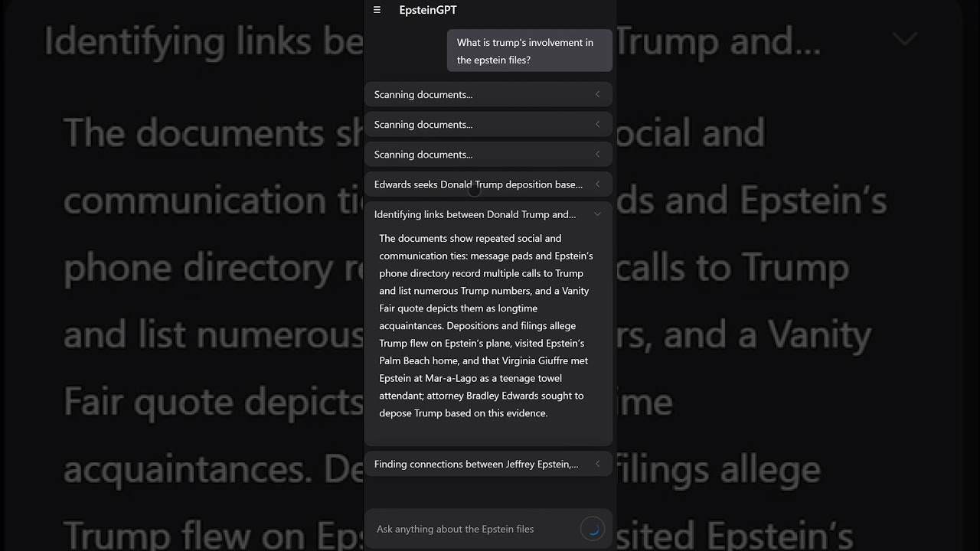The image size is (980, 551).
Task: Click the chevron on the Finding connections card
Action: pyautogui.click(x=597, y=464)
